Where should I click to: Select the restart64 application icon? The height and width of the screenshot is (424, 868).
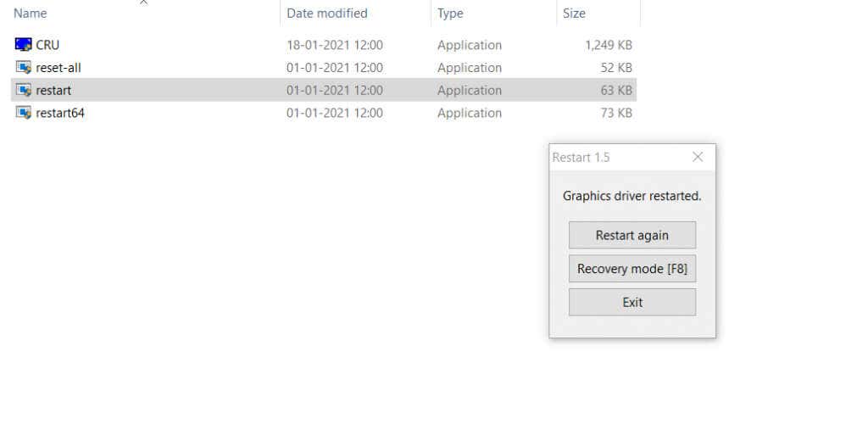click(x=23, y=113)
